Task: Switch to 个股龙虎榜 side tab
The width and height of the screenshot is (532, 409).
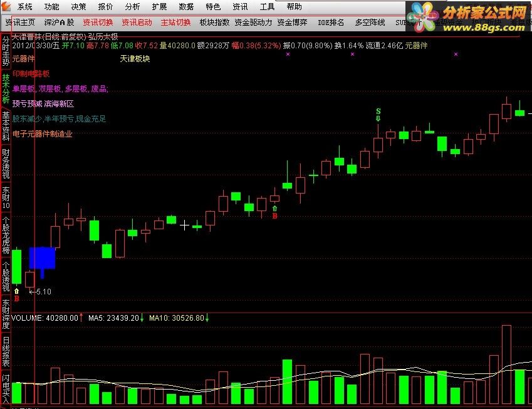Action: pos(6,235)
